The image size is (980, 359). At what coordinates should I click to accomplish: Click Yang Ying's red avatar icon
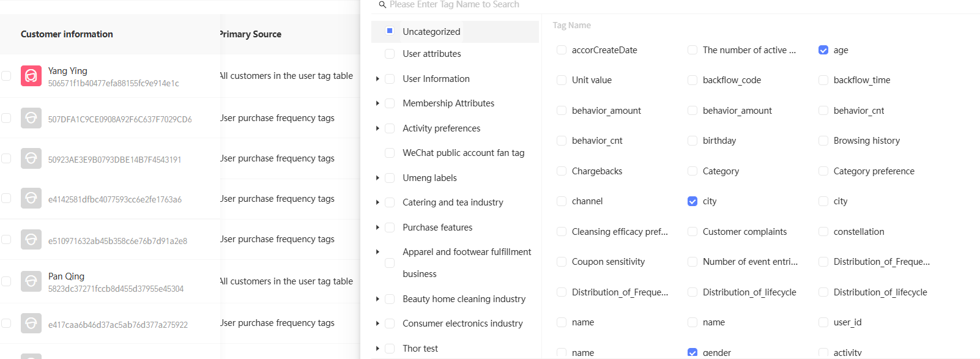pos(31,76)
